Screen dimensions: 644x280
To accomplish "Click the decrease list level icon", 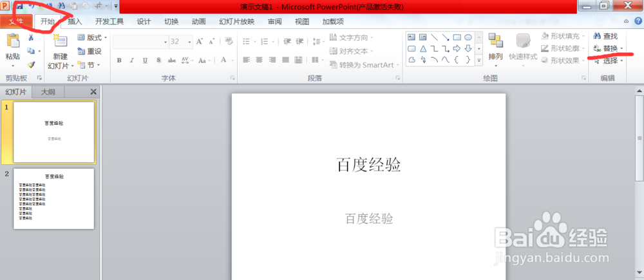I will (x=287, y=41).
